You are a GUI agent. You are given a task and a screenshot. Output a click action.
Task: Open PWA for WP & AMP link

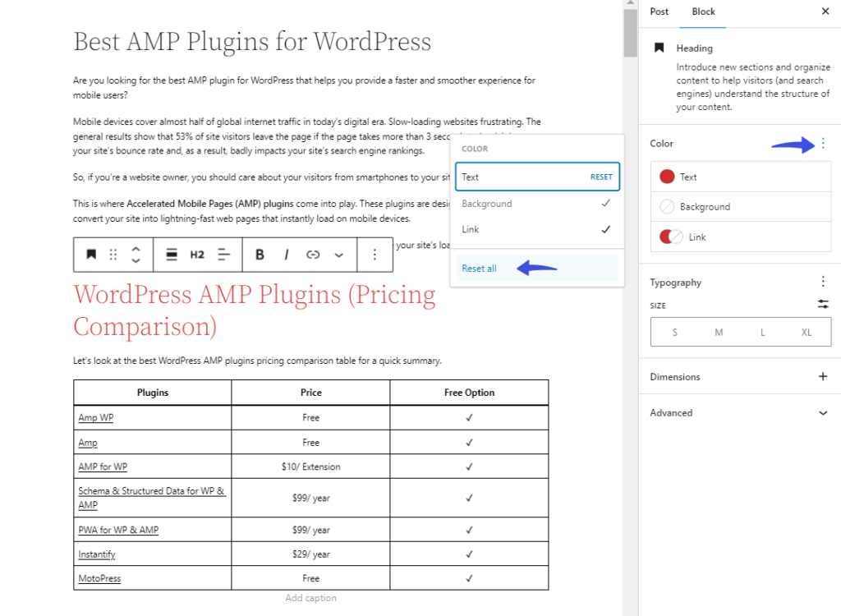click(118, 530)
